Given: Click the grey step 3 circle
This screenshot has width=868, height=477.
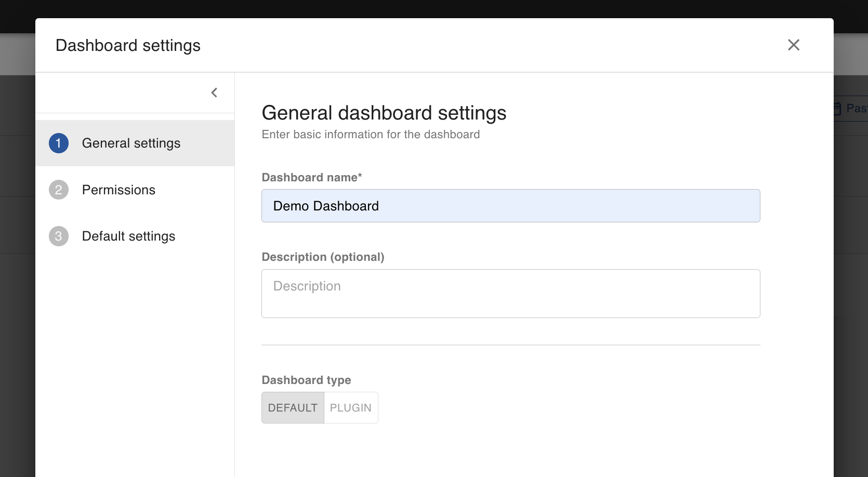Looking at the screenshot, I should tap(59, 236).
